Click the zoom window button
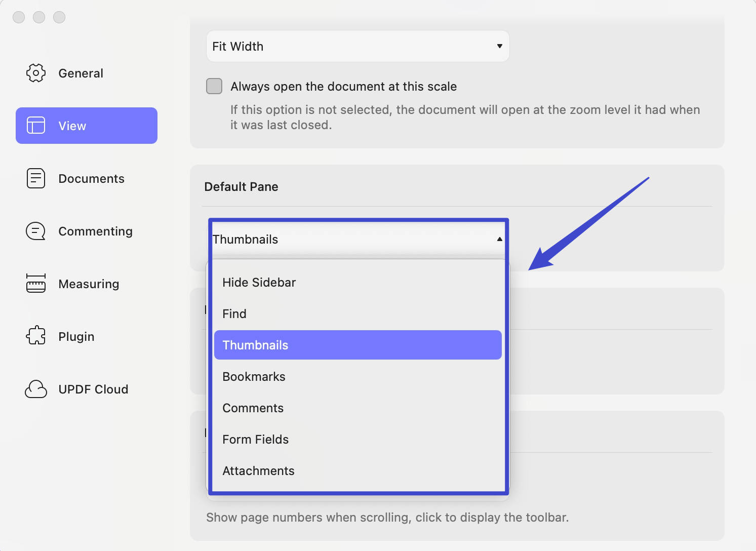This screenshot has width=756, height=551. tap(59, 17)
